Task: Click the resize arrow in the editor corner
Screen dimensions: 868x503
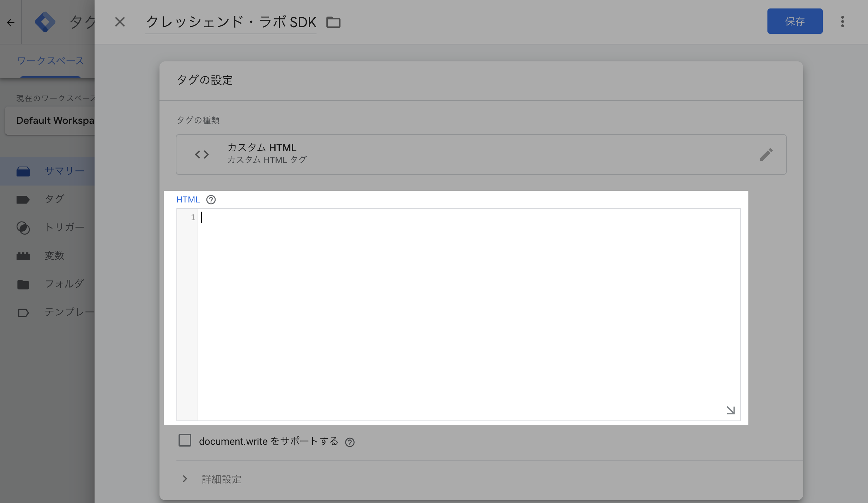Action: point(731,410)
